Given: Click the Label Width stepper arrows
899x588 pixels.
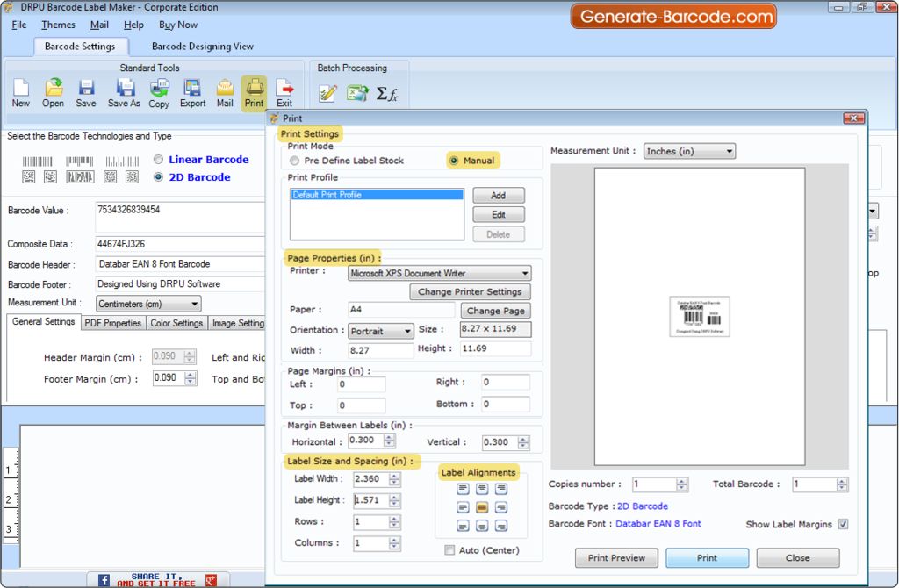Looking at the screenshot, I should point(394,479).
